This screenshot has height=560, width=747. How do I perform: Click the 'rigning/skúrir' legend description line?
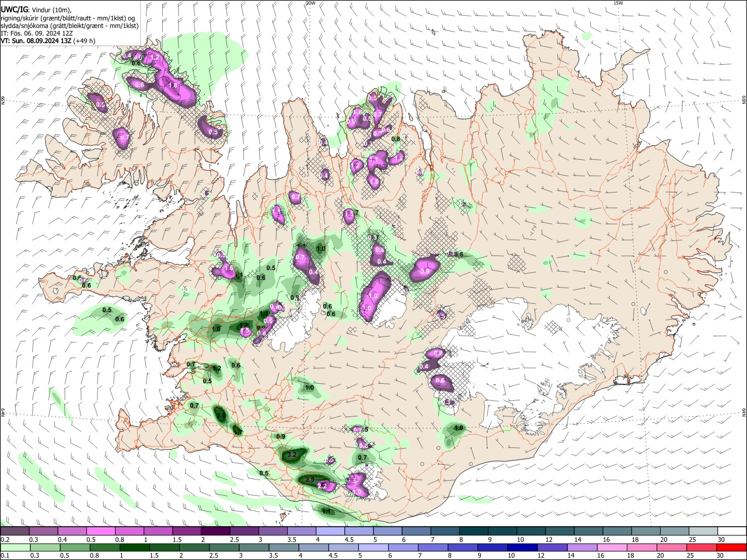[x=68, y=18]
